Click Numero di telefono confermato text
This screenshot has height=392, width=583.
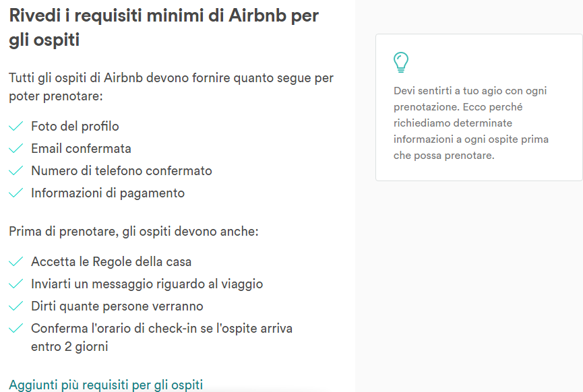(121, 171)
